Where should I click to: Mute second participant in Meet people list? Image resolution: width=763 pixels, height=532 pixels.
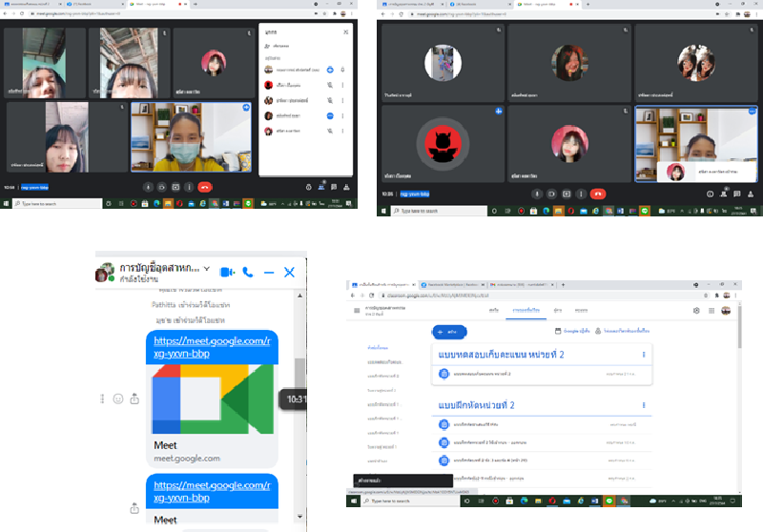coord(330,85)
